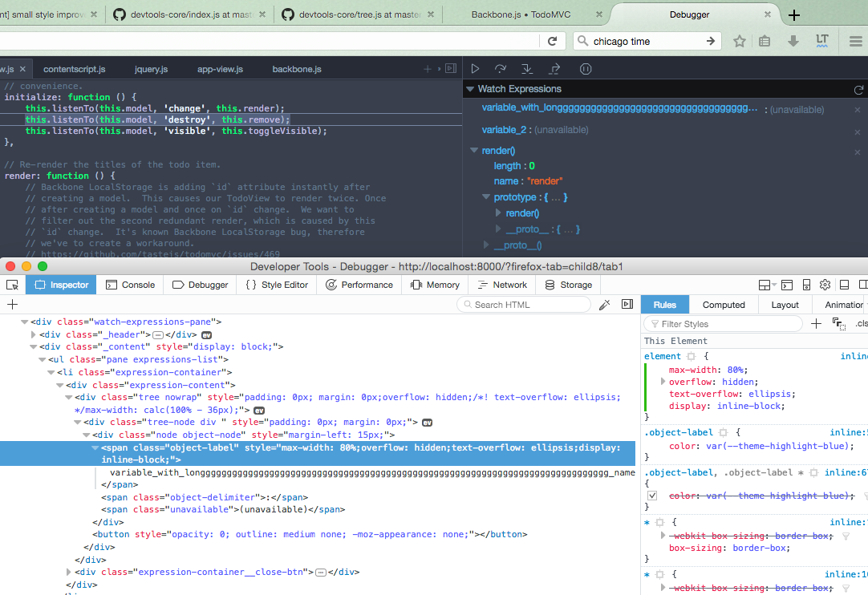Toggle the split console icon
This screenshot has height=595, width=868.
787,285
